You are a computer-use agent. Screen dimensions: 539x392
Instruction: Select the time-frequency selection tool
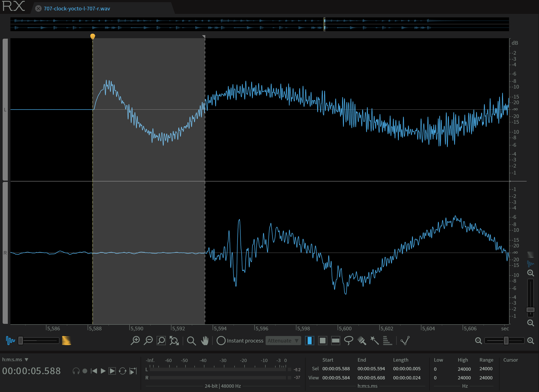click(x=322, y=341)
